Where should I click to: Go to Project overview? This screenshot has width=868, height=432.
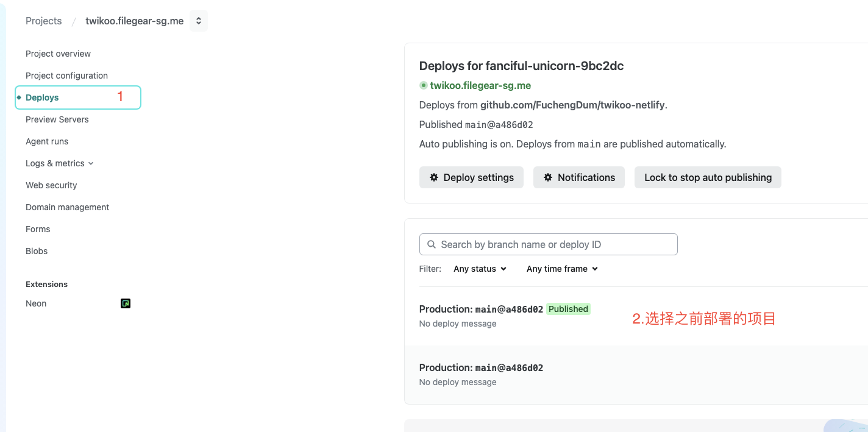58,54
